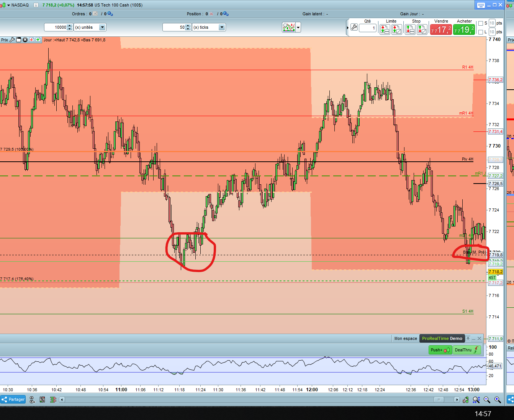Click the second Limite order icon

[x=397, y=30]
